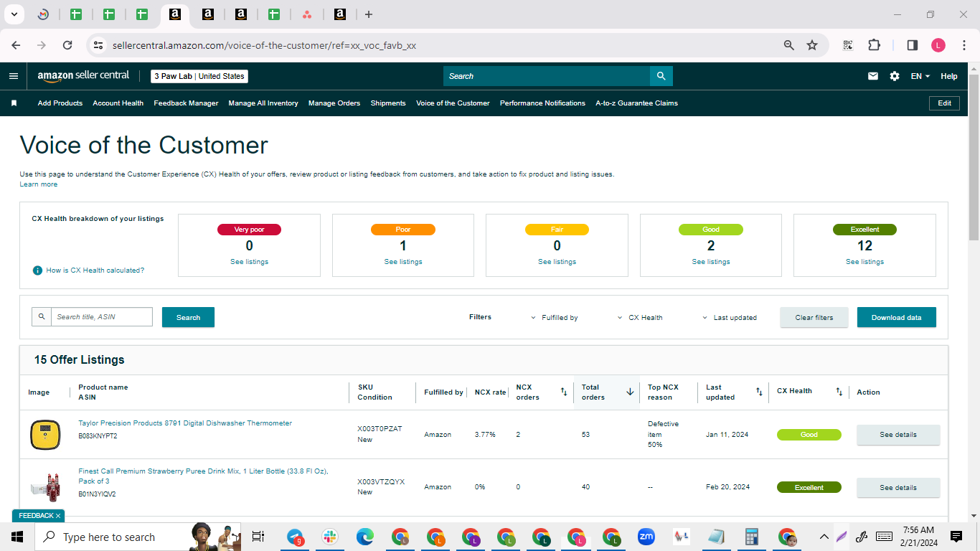The width and height of the screenshot is (980, 551).
Task: Reload the current browser page
Action: (x=67, y=45)
